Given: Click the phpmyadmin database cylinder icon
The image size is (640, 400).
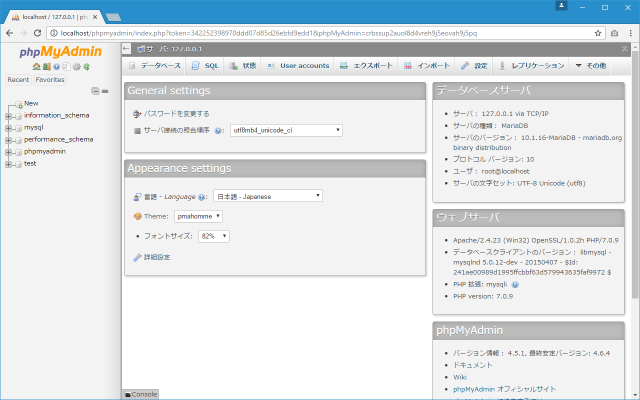Looking at the screenshot, I should tap(18, 152).
